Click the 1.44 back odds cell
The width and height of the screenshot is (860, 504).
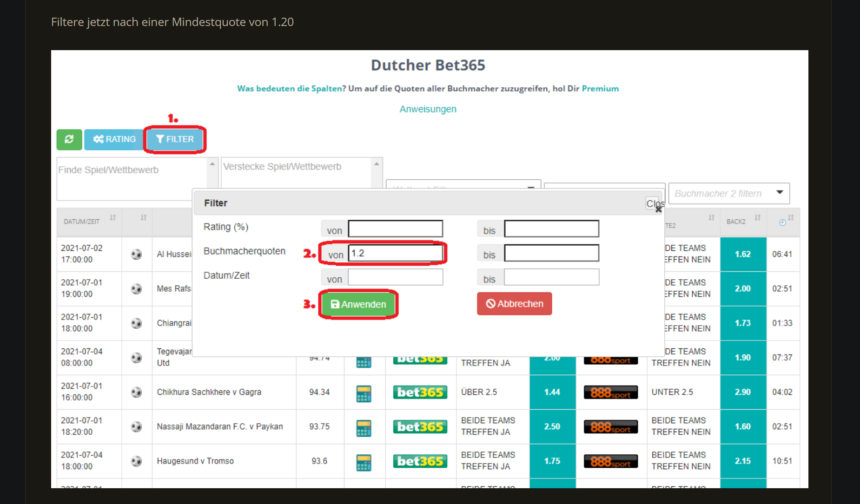(x=552, y=393)
